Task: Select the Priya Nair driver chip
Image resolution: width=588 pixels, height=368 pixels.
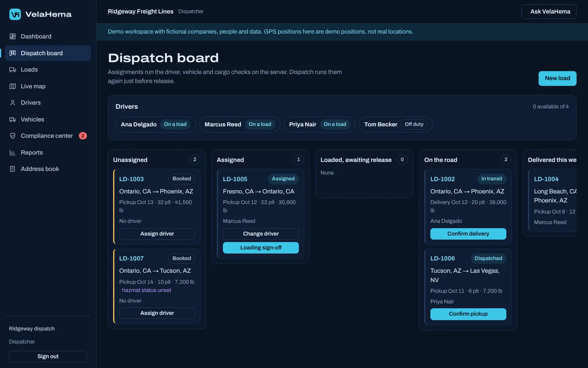Action: tap(319, 124)
